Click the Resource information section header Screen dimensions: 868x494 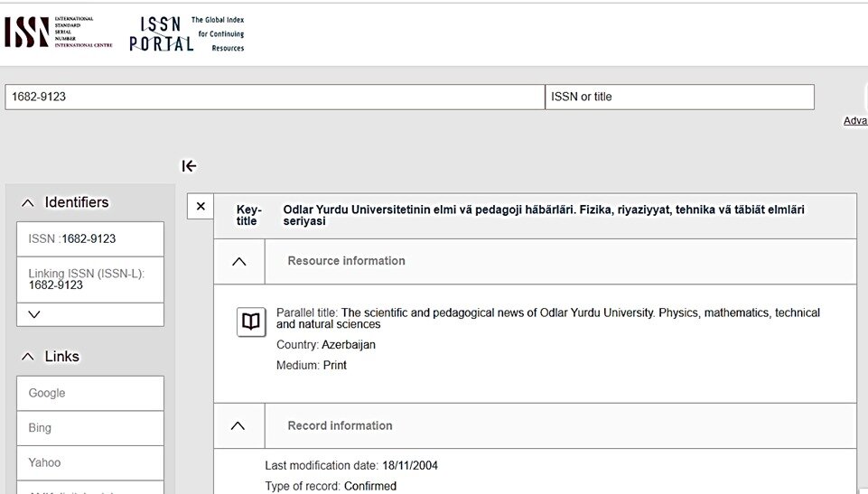(346, 261)
